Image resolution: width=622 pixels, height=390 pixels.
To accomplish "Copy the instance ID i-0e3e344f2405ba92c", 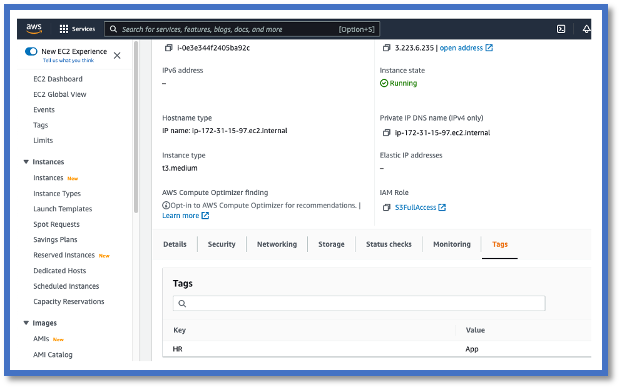I will point(169,48).
